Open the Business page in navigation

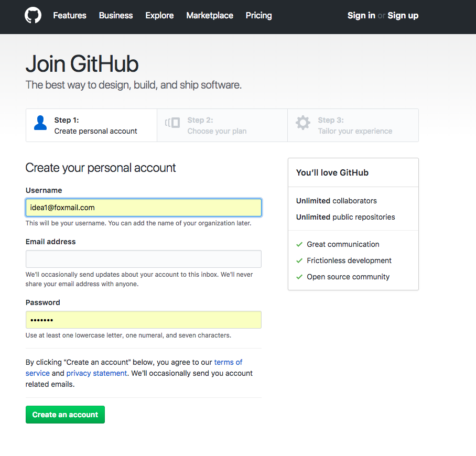(x=116, y=16)
